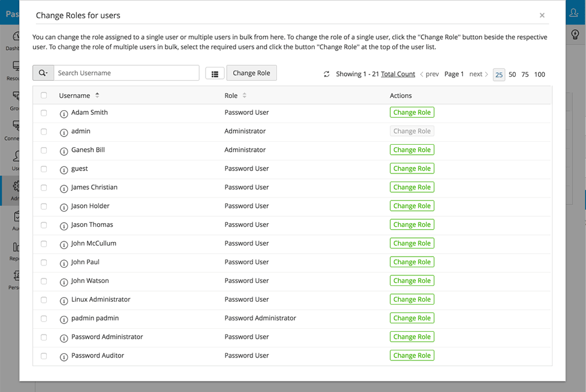Click the Total Count link

(x=398, y=74)
